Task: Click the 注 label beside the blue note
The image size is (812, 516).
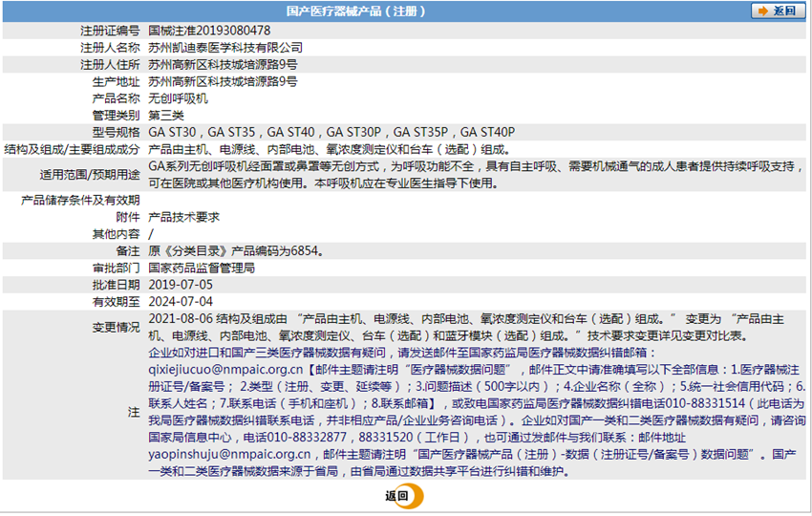Action: point(134,412)
